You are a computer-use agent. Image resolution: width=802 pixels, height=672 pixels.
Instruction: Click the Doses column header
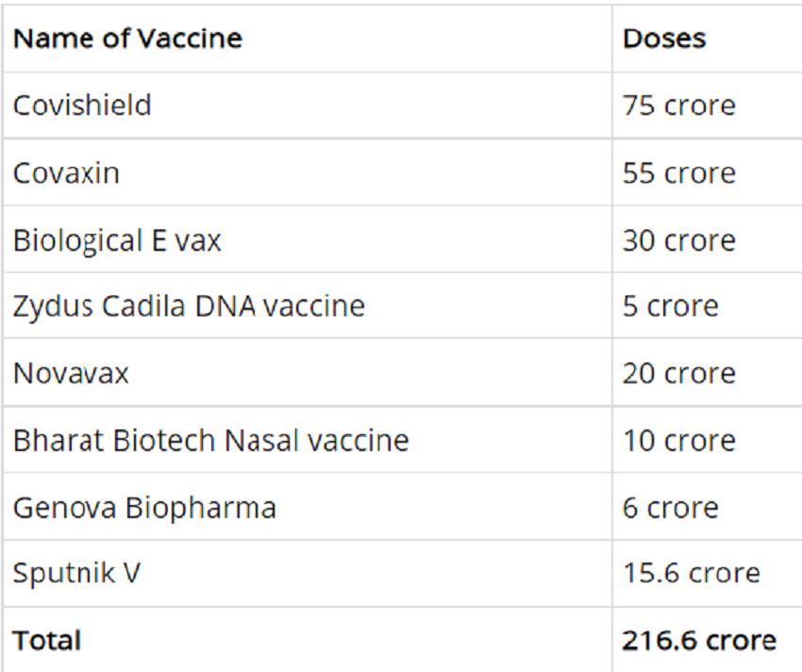(664, 39)
